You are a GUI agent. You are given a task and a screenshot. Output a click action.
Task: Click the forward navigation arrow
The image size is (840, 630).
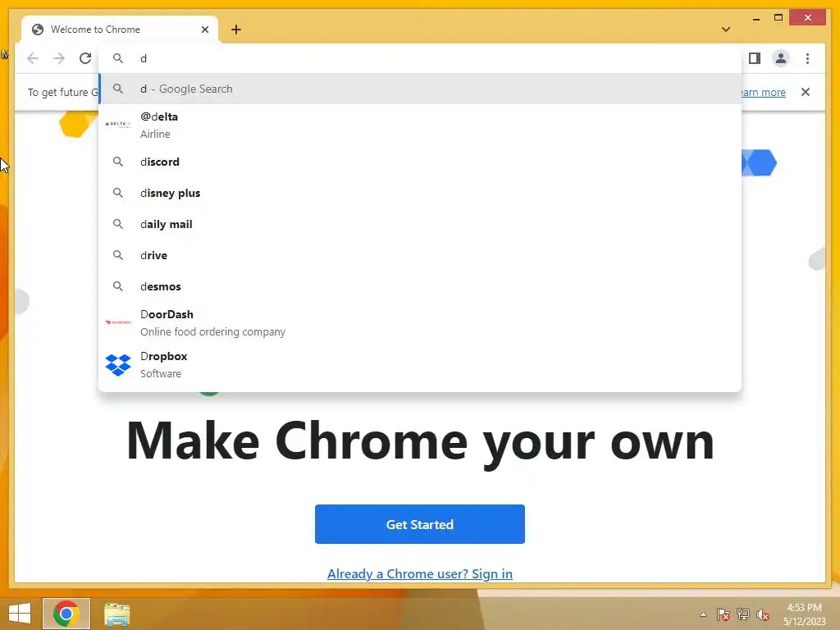[59, 58]
